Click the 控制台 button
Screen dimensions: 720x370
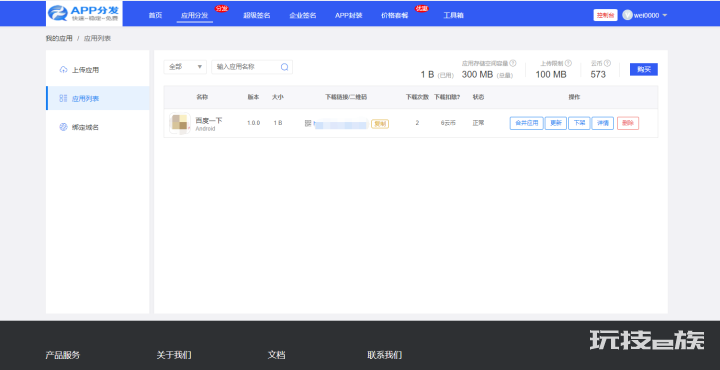click(x=605, y=15)
